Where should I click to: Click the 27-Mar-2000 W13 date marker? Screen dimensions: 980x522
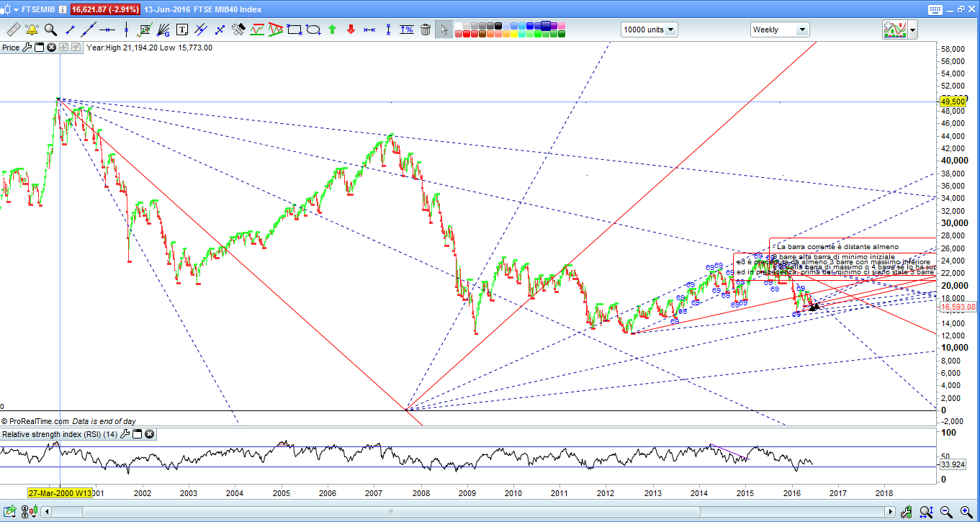coord(60,493)
